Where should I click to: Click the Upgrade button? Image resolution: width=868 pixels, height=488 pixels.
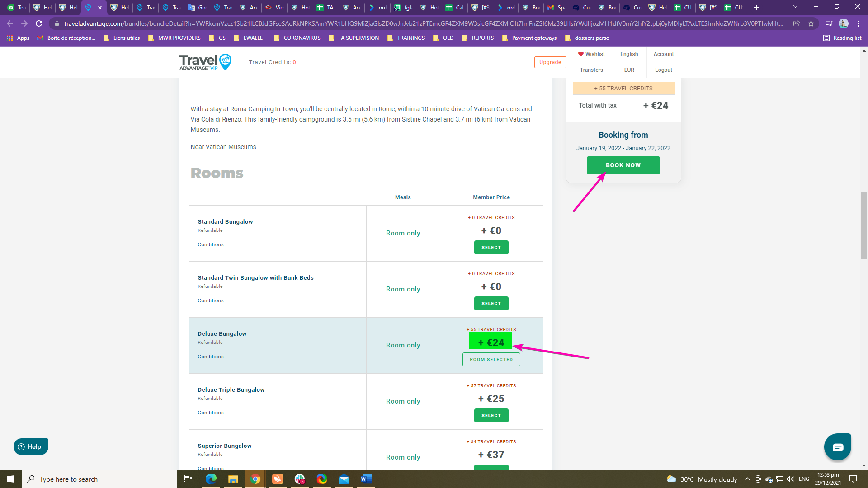[550, 62]
